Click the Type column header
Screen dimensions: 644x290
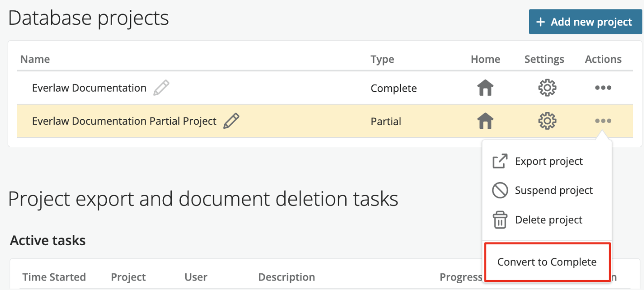(382, 59)
